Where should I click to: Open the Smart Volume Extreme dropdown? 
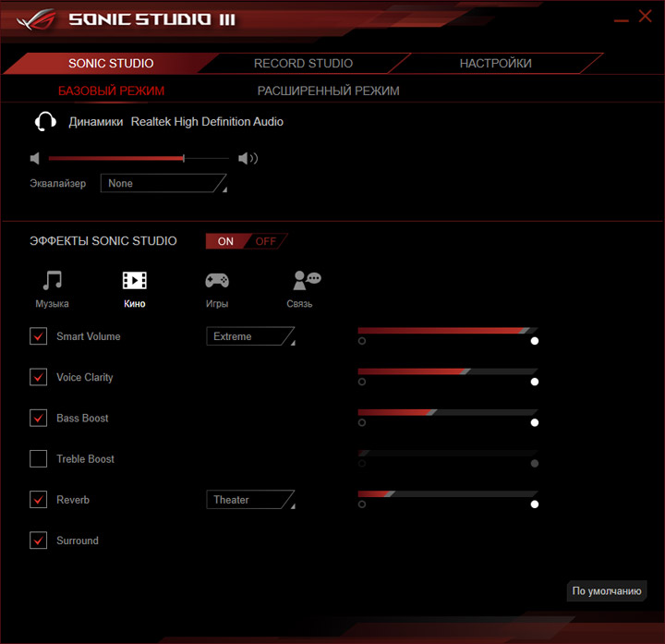pyautogui.click(x=250, y=336)
